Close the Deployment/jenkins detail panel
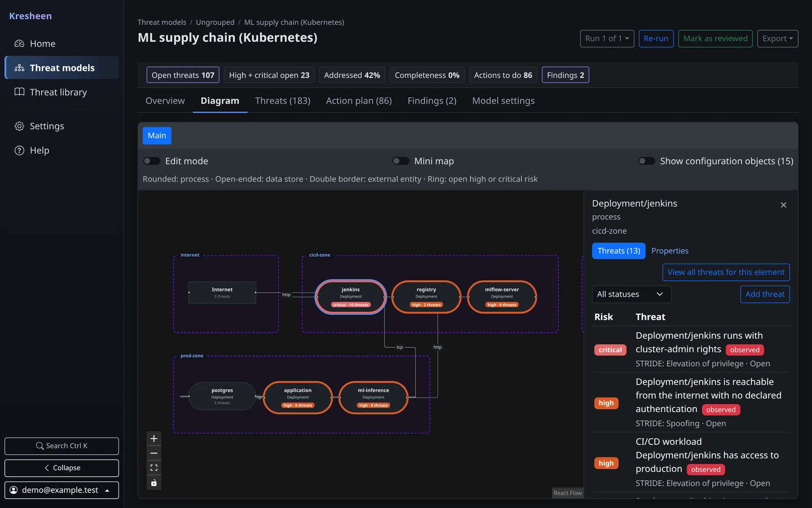The image size is (812, 508). [x=784, y=205]
